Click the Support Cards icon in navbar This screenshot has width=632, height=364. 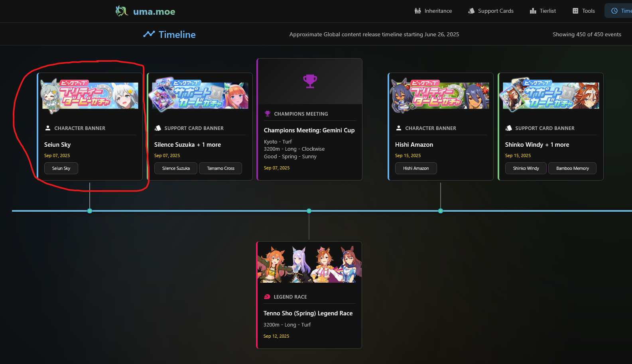471,11
